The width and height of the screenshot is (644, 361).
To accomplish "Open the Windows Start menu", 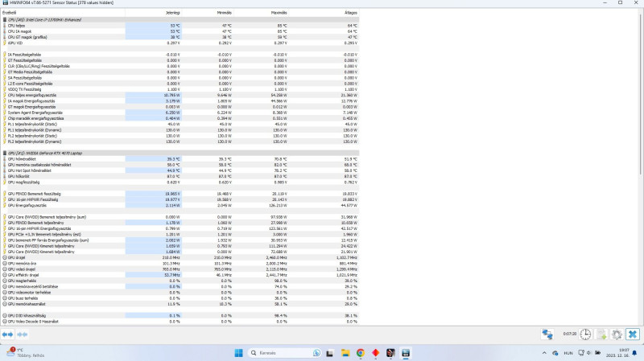I will tap(238, 353).
